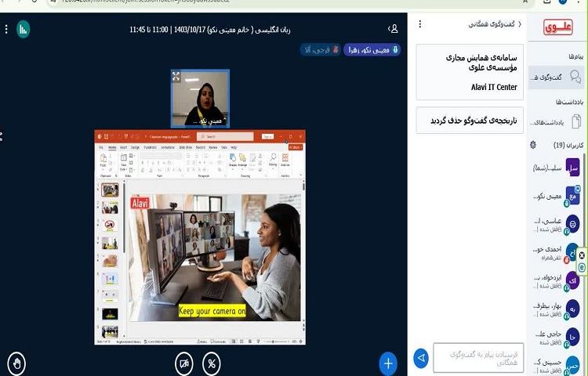
Task: Open the blue plus actions menu
Action: [388, 363]
